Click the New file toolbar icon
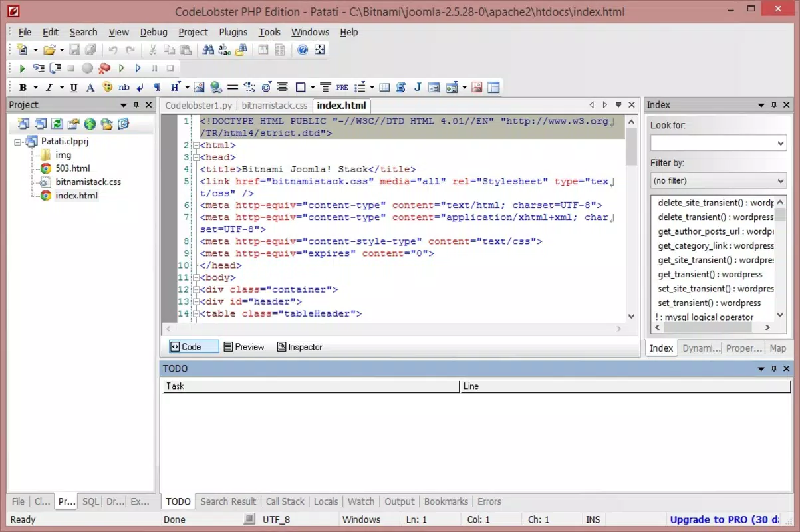Viewport: 800px width, 532px height. [x=23, y=50]
